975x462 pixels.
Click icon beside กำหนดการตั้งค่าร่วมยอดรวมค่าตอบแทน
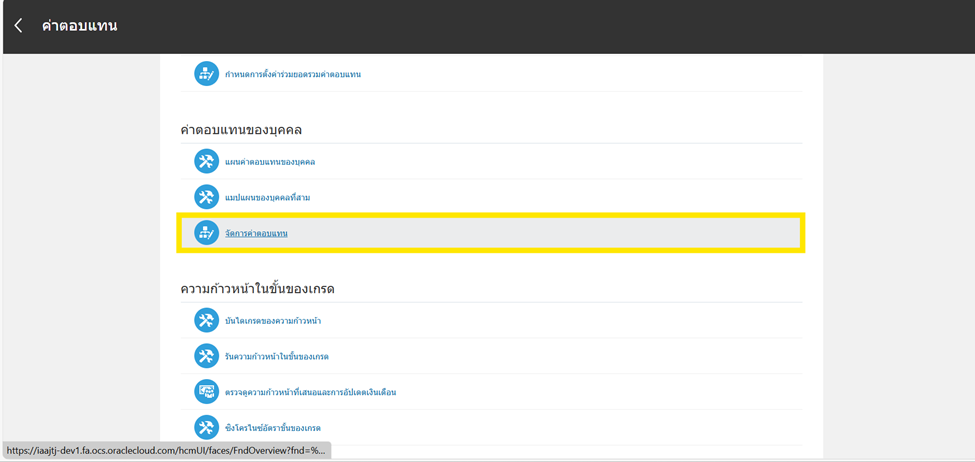(206, 74)
